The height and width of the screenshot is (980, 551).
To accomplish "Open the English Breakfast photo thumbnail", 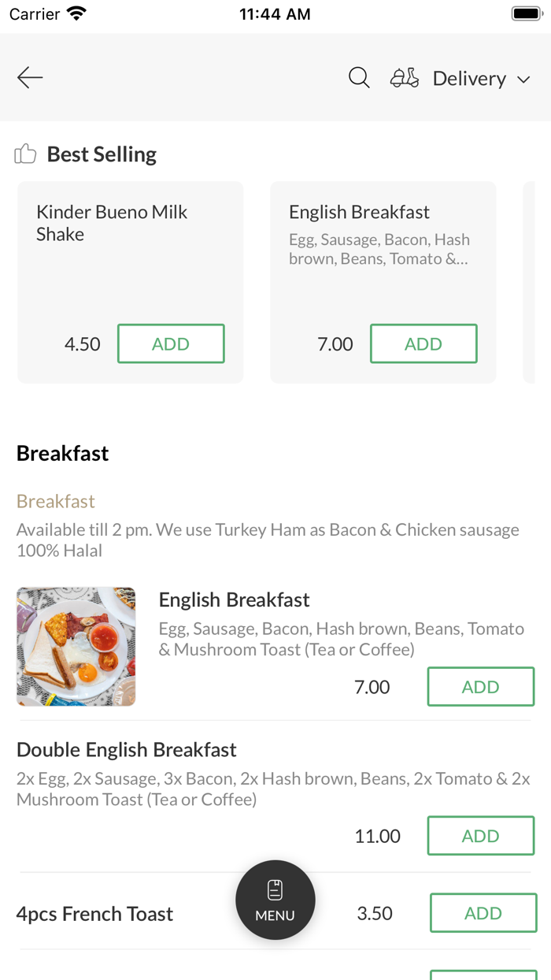I will pyautogui.click(x=76, y=646).
